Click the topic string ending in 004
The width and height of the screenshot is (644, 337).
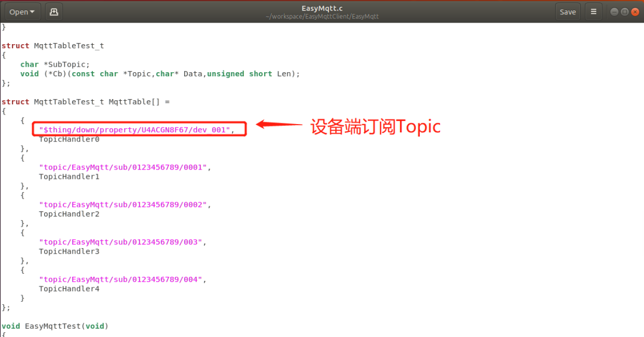(120, 280)
